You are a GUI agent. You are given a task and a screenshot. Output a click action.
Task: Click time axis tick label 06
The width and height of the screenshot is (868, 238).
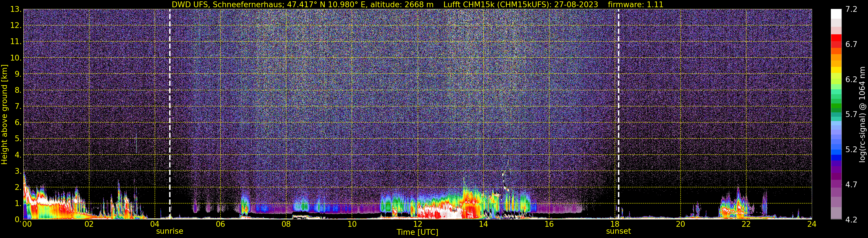(220, 224)
